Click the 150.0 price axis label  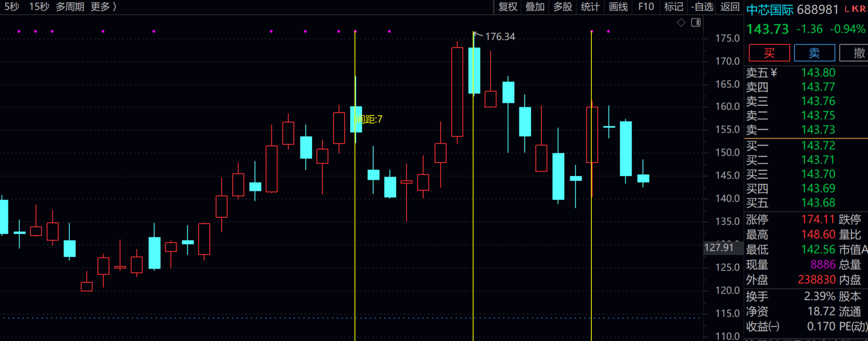point(727,153)
